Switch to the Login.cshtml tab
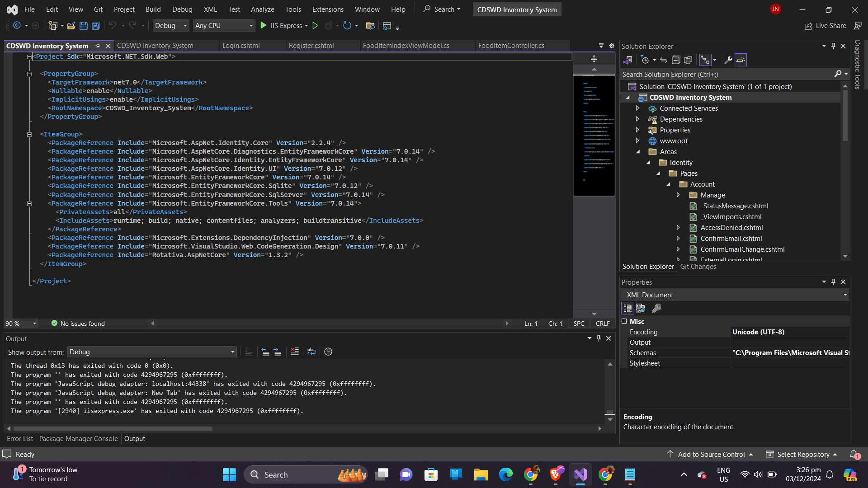Image resolution: width=868 pixels, height=488 pixels. pos(241,46)
